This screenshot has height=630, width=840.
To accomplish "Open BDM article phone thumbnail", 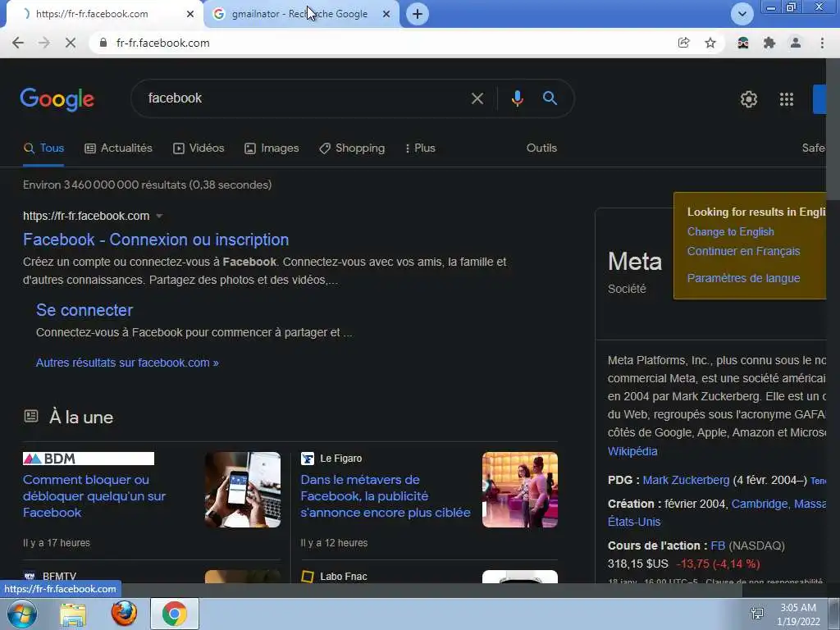I will [243, 490].
